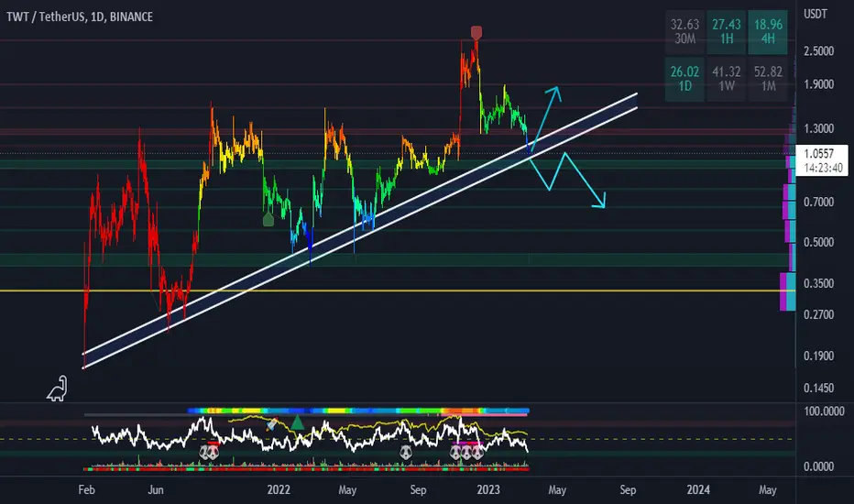The height and width of the screenshot is (504, 854).
Task: Click the 1.9000 price axis label
Action: click(x=818, y=84)
